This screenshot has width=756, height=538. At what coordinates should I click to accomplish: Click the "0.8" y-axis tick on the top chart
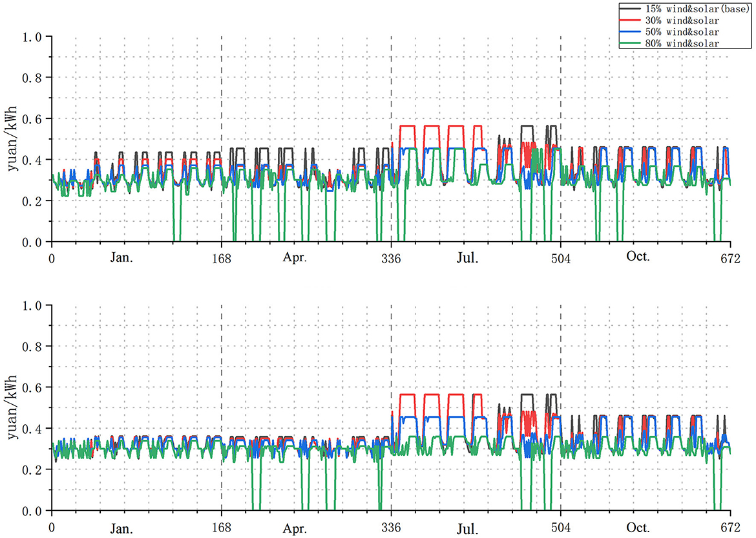[x=32, y=78]
